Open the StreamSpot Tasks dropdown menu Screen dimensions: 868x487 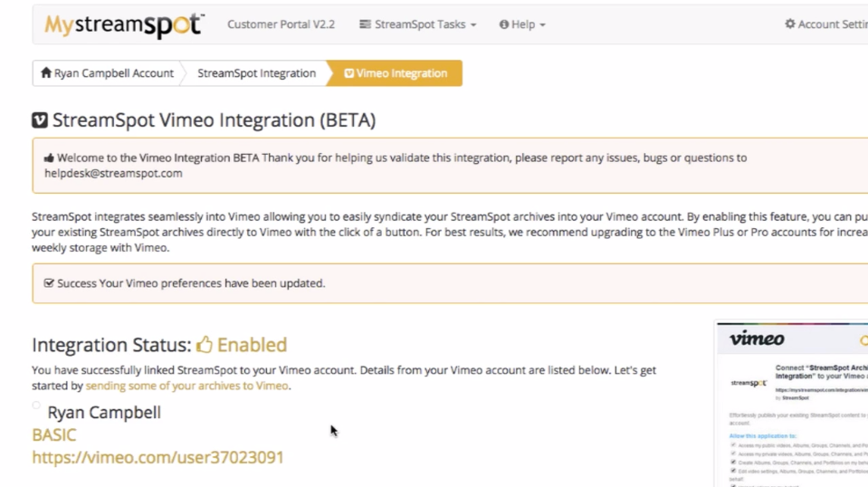[418, 24]
